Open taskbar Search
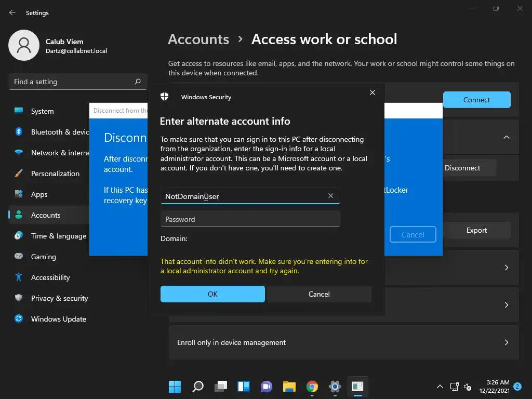 pos(198,387)
